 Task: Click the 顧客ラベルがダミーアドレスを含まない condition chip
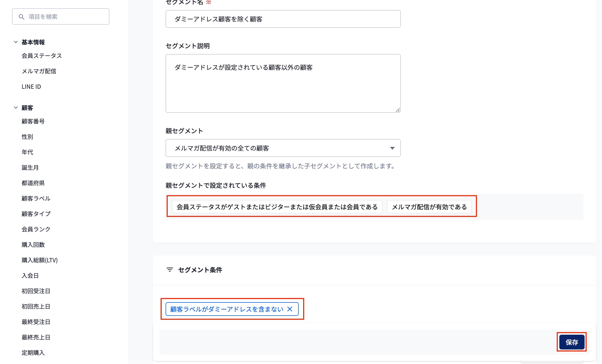click(x=227, y=309)
